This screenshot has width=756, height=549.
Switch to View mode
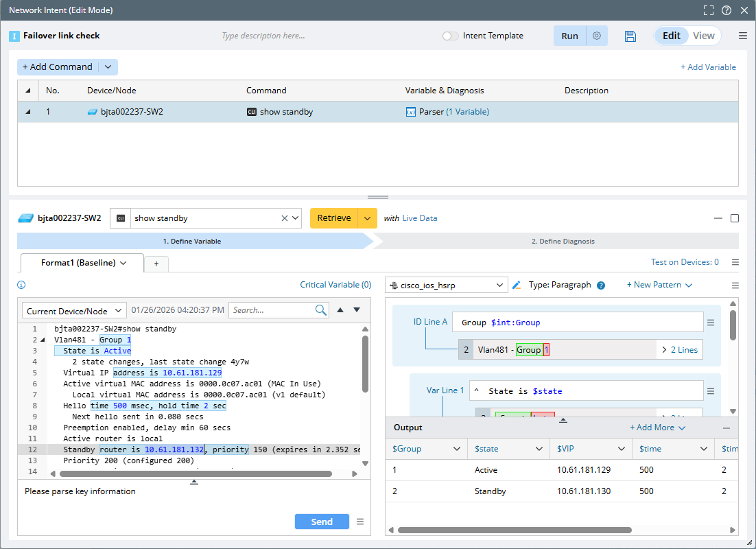pyautogui.click(x=703, y=36)
